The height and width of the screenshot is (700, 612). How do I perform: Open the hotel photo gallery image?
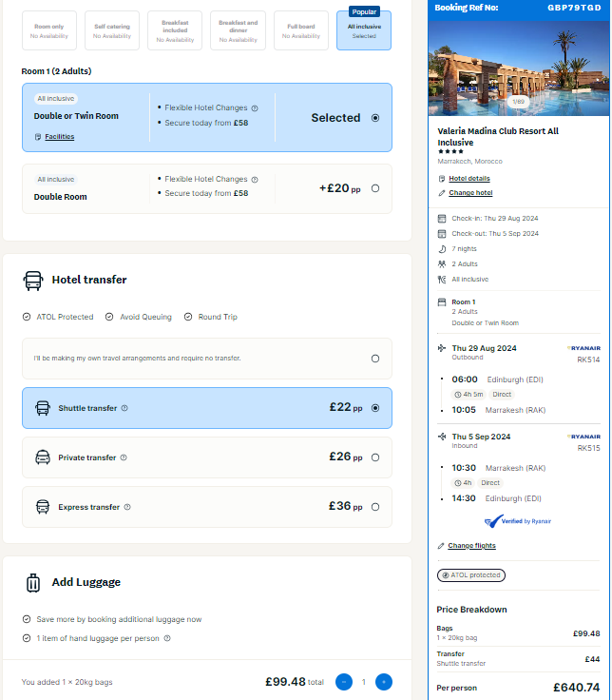tap(518, 68)
